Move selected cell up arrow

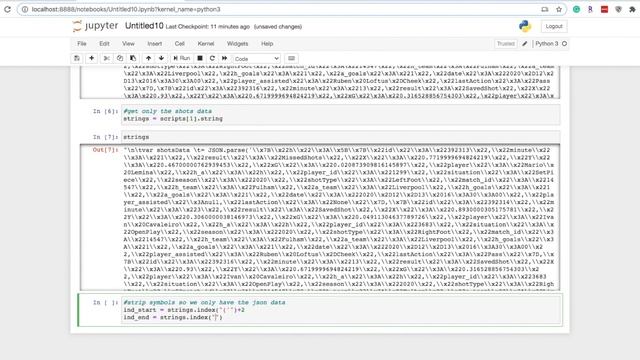tap(149, 58)
